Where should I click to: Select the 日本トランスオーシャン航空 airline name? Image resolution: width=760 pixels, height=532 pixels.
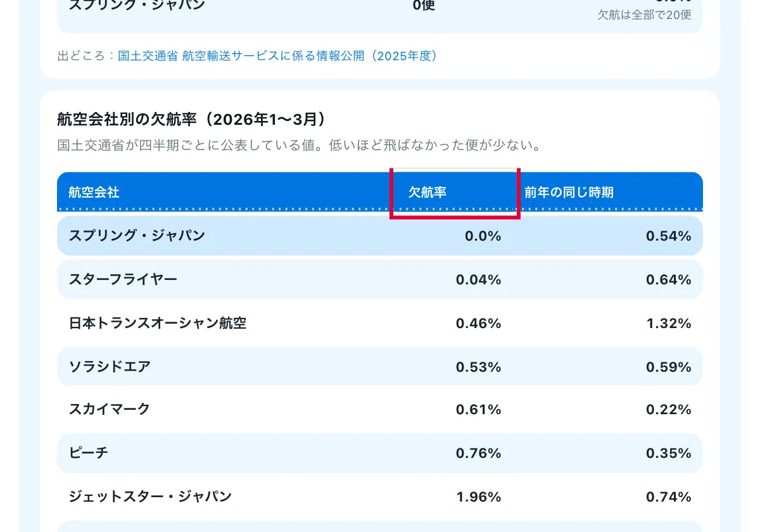pyautogui.click(x=158, y=323)
